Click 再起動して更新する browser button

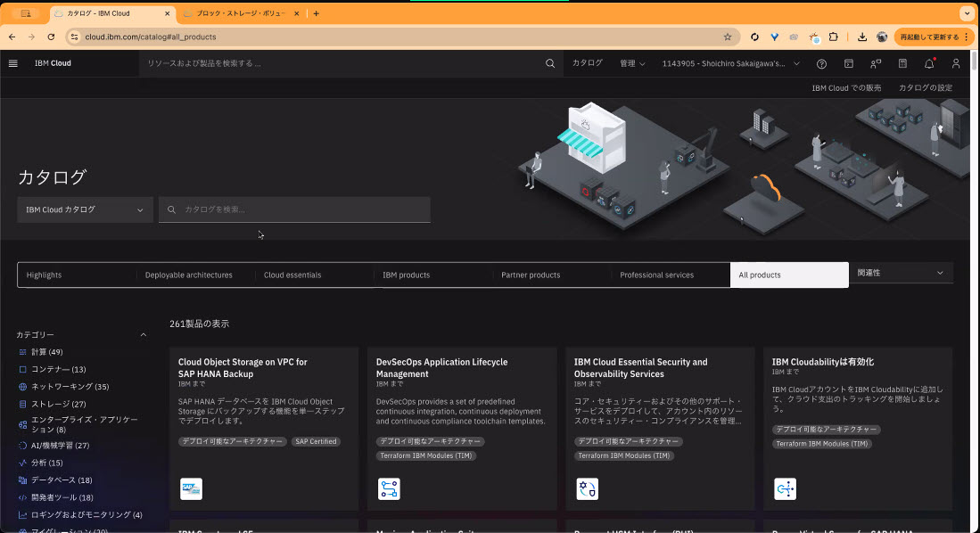[933, 37]
